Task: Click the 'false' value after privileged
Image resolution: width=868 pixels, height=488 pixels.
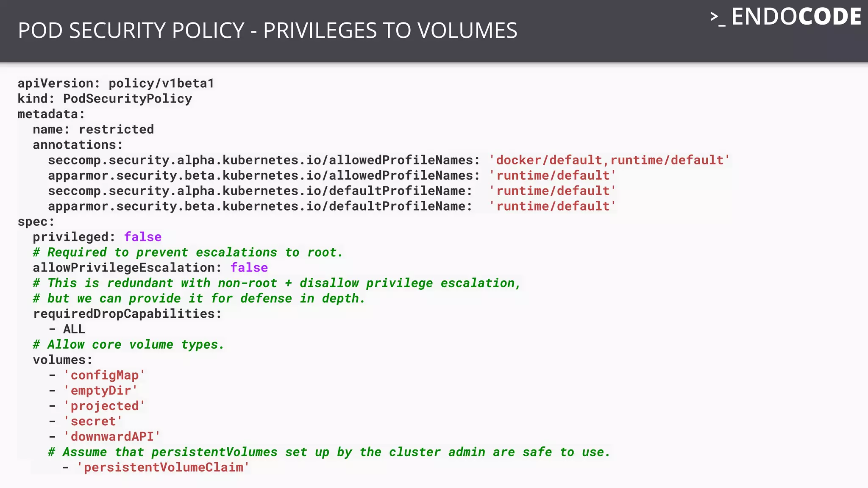Action: [x=143, y=237]
